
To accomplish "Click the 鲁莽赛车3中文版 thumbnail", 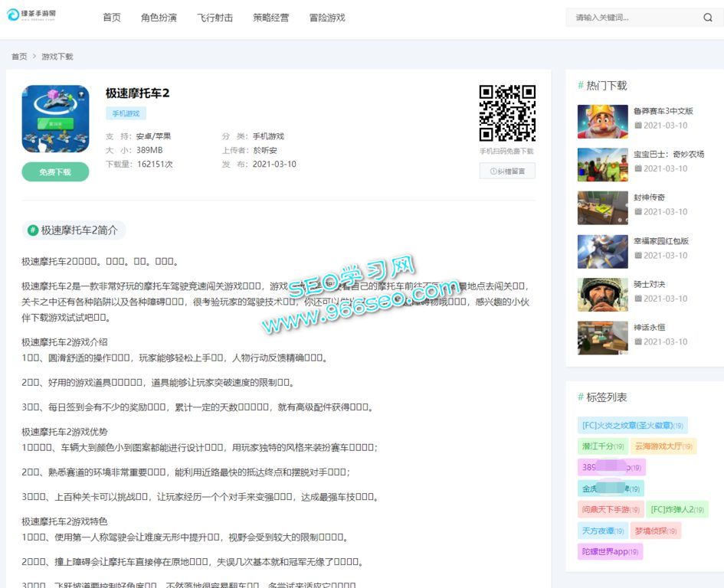I will 602,122.
